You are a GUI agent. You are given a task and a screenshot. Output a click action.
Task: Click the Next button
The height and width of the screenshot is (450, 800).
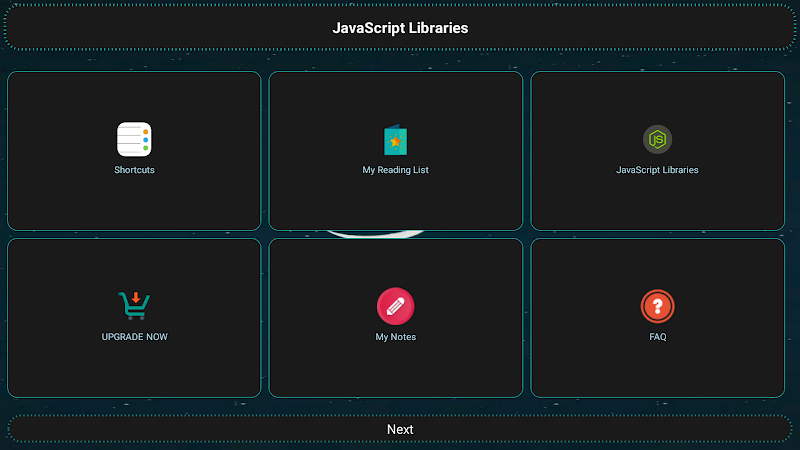tap(400, 429)
